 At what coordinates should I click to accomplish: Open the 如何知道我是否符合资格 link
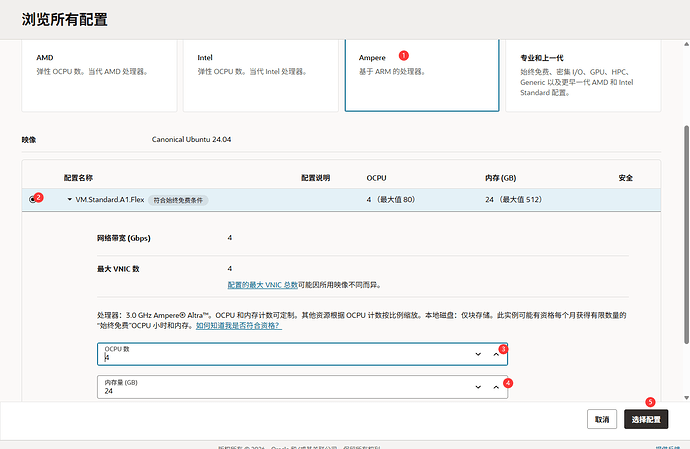[239, 326]
